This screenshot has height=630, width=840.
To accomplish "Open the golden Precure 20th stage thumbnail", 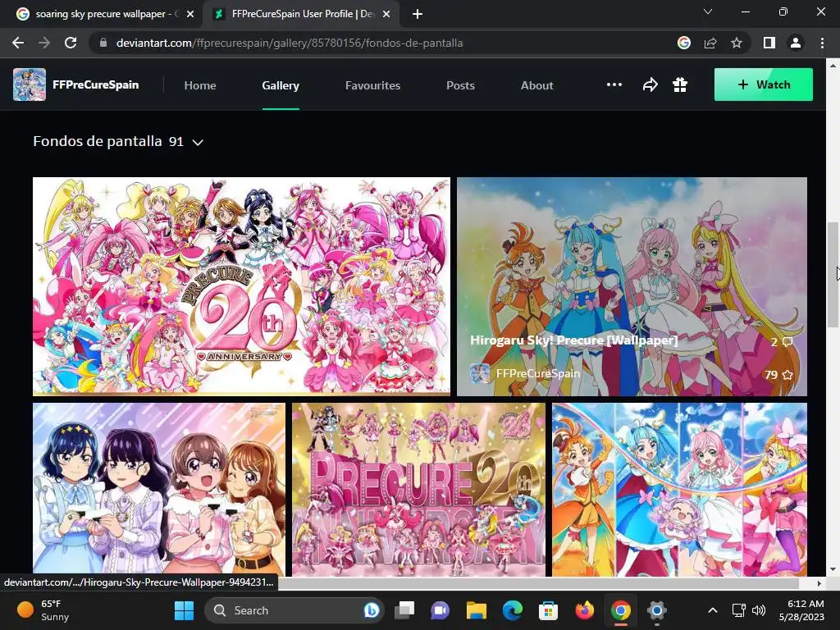I will coord(418,490).
